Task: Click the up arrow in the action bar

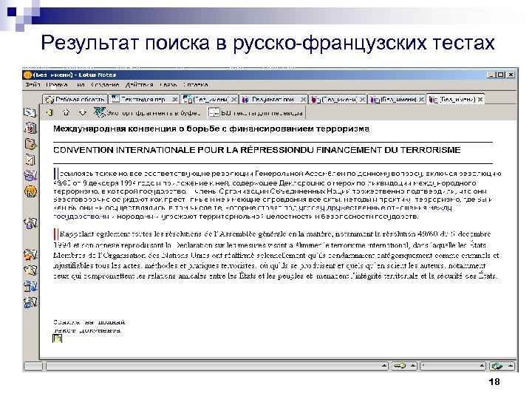Action: point(66,112)
